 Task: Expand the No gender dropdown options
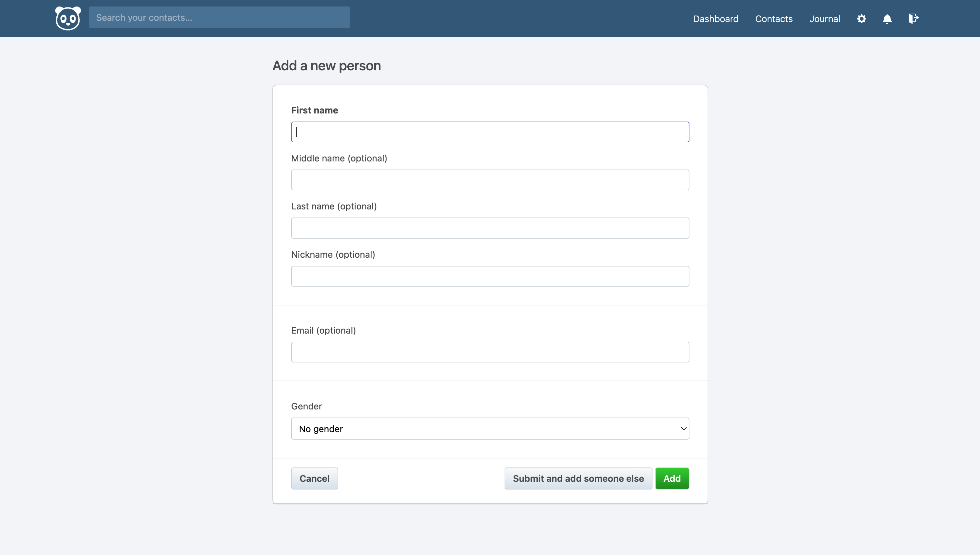pyautogui.click(x=490, y=429)
